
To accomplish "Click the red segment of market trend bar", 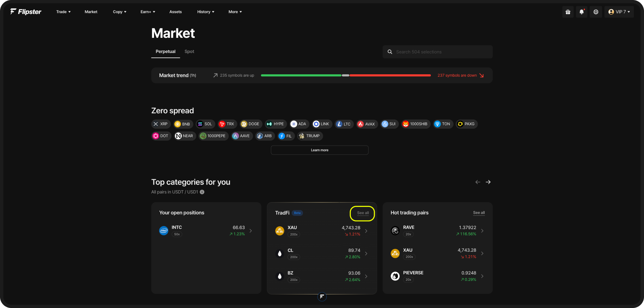I will [390, 76].
